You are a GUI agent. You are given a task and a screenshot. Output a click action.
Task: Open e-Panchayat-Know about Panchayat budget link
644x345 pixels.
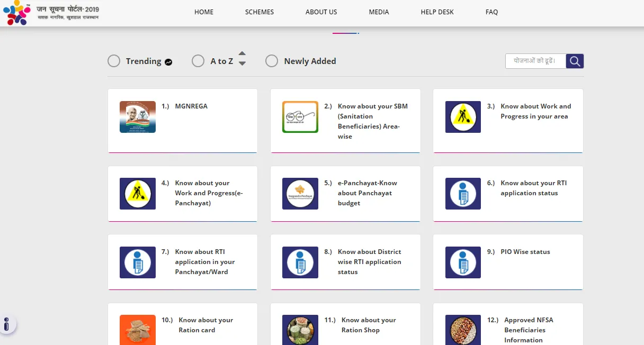click(368, 193)
